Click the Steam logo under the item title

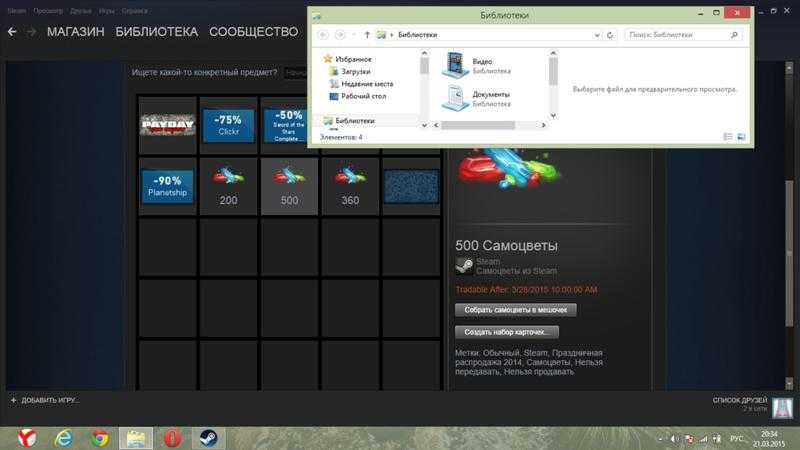tap(464, 266)
